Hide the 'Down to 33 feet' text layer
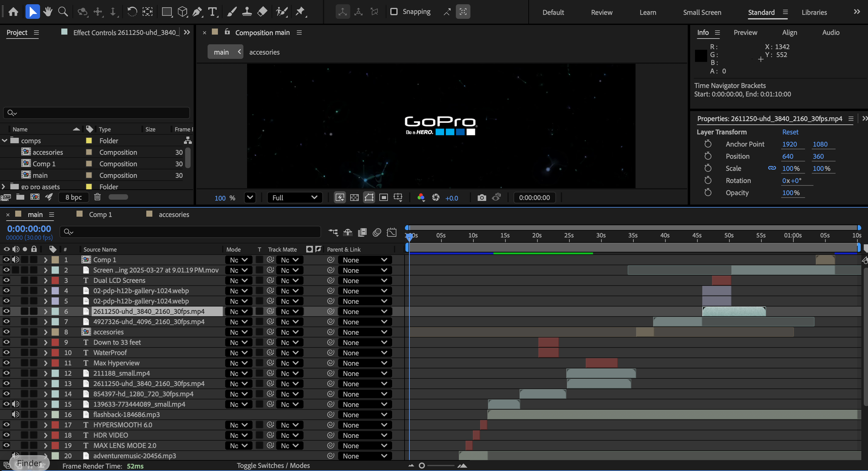 pyautogui.click(x=6, y=342)
